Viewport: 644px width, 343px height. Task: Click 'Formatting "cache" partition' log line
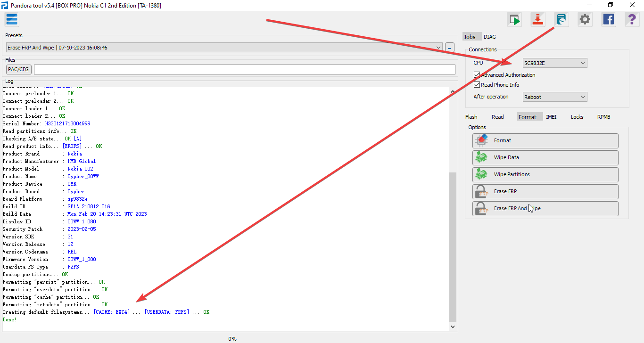pyautogui.click(x=51, y=297)
